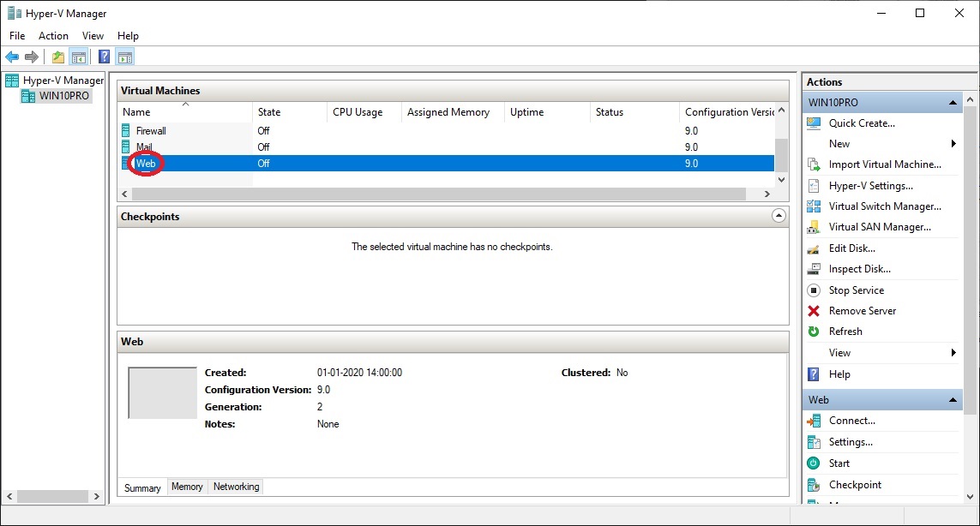Image resolution: width=980 pixels, height=526 pixels.
Task: Open the File menu
Action: pyautogui.click(x=17, y=36)
